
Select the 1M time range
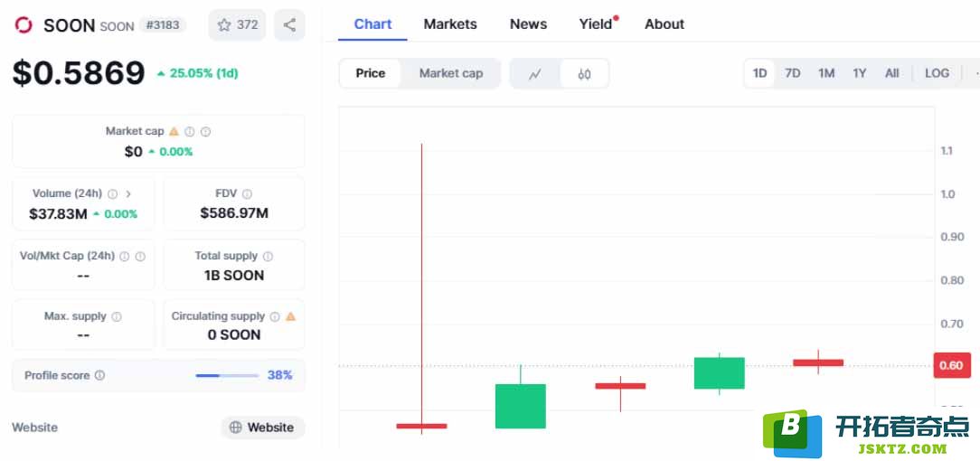(x=826, y=73)
